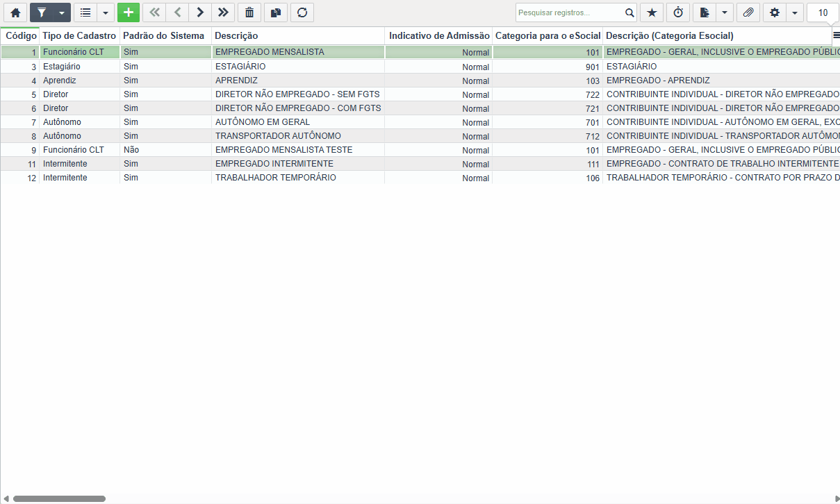The width and height of the screenshot is (840, 504).
Task: Open the settings gear button
Action: click(x=775, y=12)
